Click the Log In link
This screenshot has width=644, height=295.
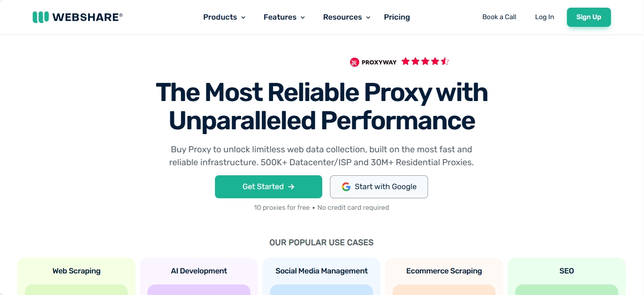point(544,17)
